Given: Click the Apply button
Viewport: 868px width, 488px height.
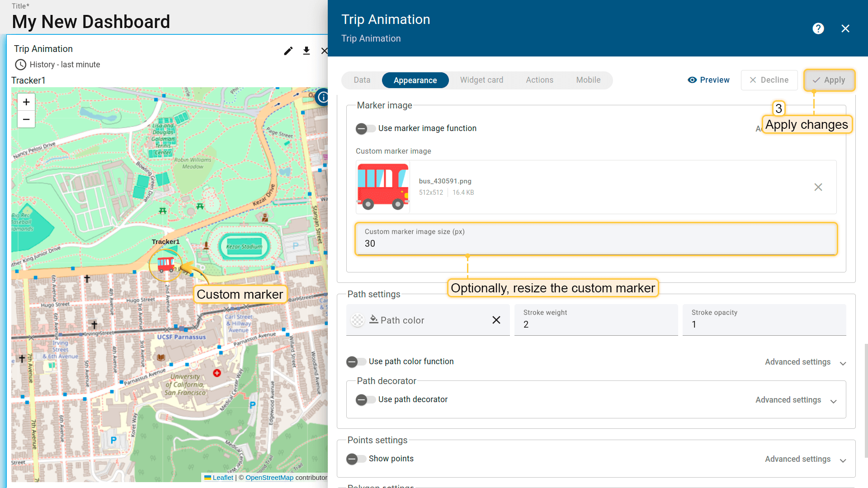Looking at the screenshot, I should 829,80.
